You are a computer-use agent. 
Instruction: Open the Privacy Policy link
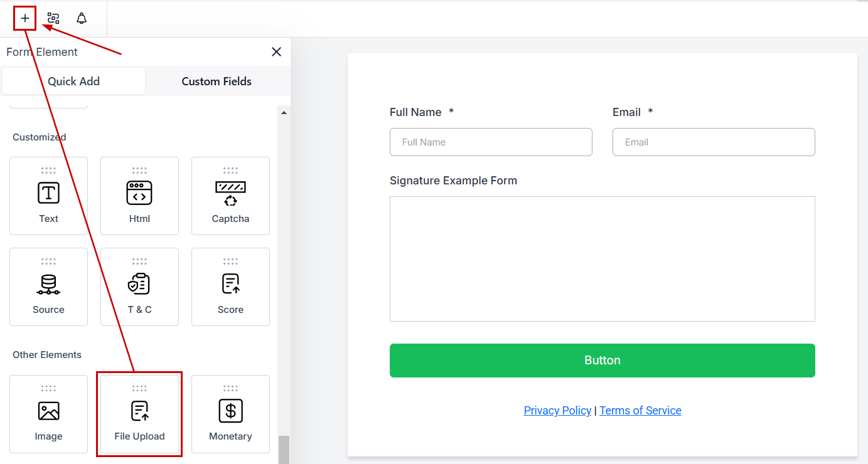557,411
